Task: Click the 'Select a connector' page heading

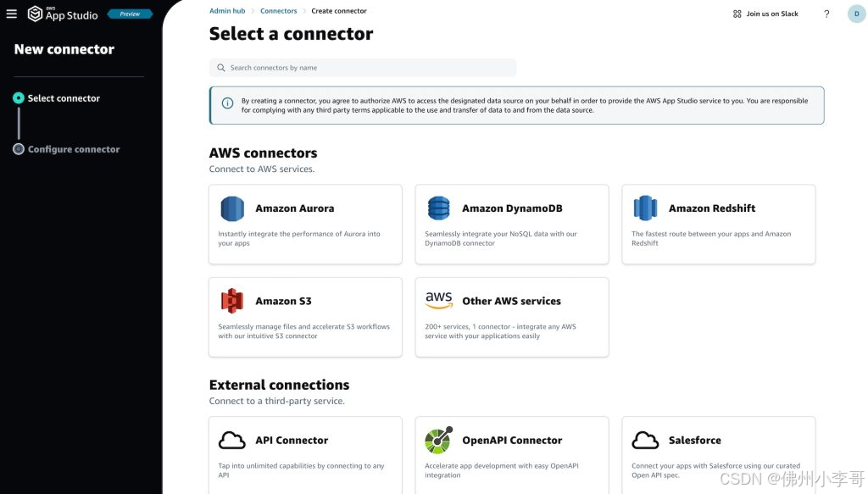Action: [x=292, y=34]
